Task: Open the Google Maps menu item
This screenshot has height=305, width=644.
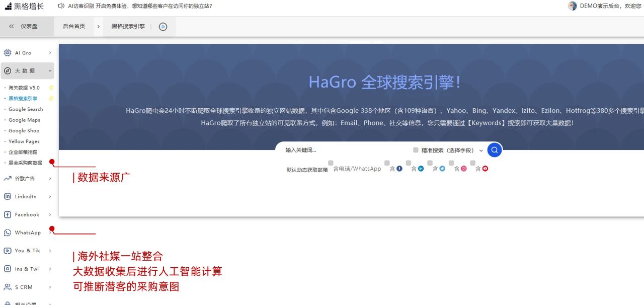Action: (24, 120)
